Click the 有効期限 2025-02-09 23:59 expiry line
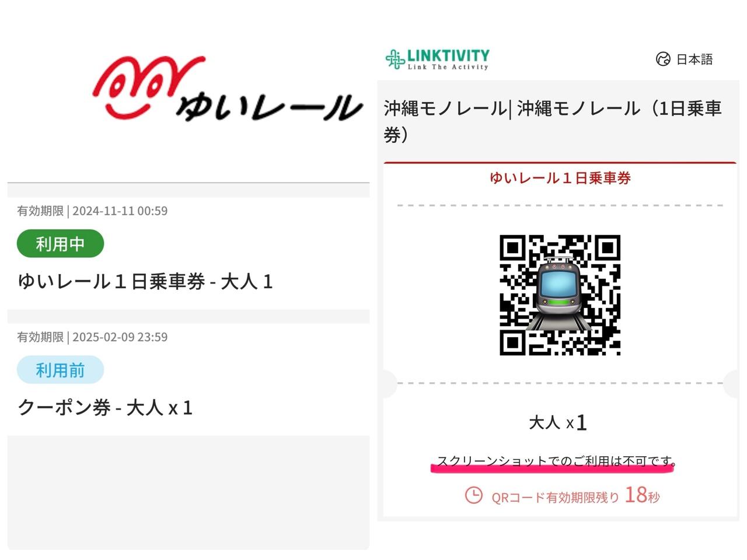This screenshot has height=560, width=747. (92, 337)
